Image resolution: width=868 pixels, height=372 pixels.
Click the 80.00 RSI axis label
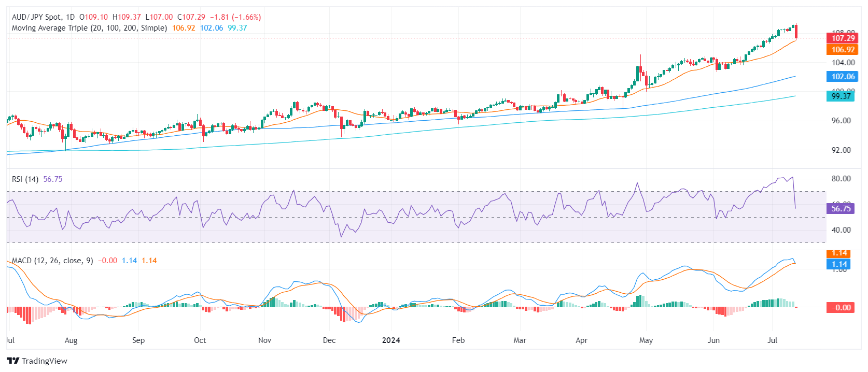841,179
